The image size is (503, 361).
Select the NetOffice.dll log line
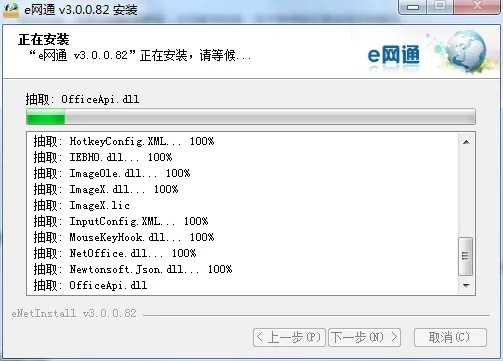coord(115,253)
